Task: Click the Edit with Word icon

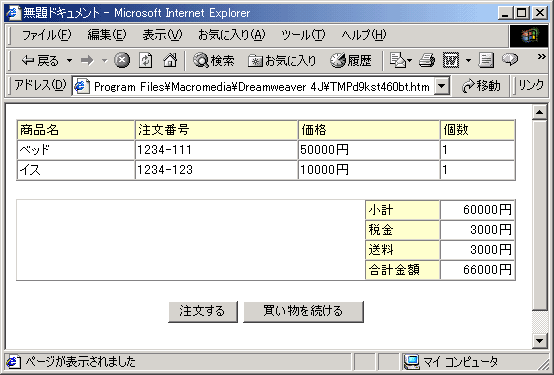Action: pyautogui.click(x=451, y=60)
